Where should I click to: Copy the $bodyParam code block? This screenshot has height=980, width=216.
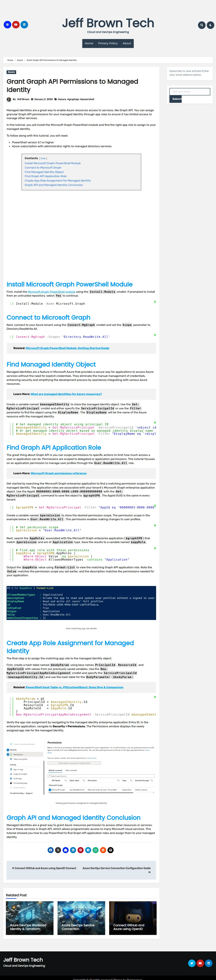[x=155, y=697]
